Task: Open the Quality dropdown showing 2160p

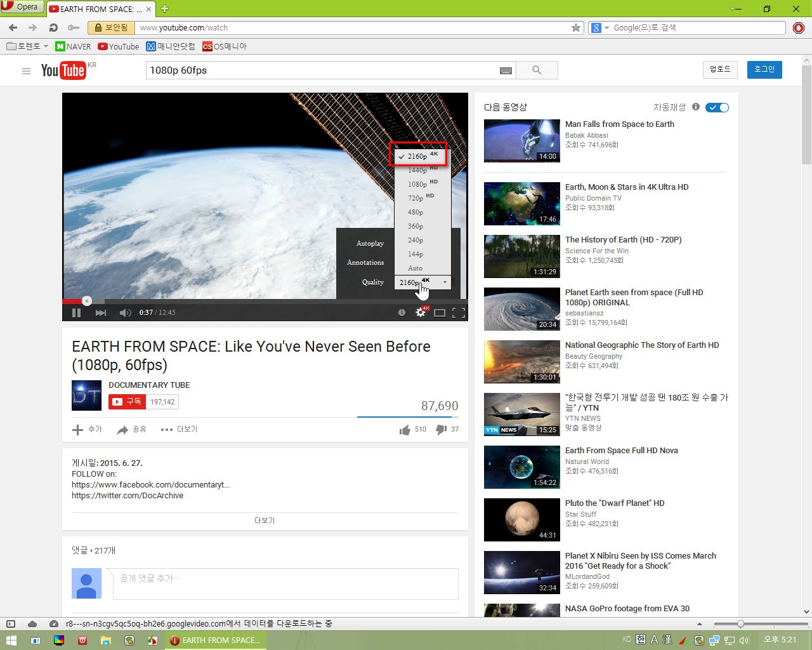Action: click(x=422, y=282)
